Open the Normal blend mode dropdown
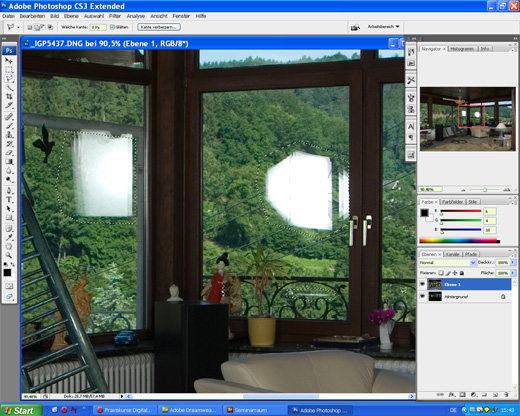 pyautogui.click(x=448, y=263)
